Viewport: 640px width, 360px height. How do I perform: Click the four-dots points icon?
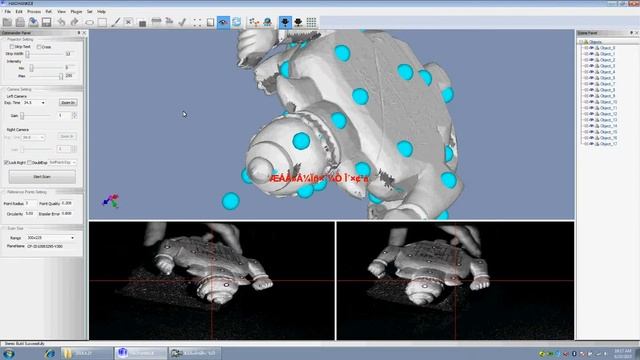[197, 22]
